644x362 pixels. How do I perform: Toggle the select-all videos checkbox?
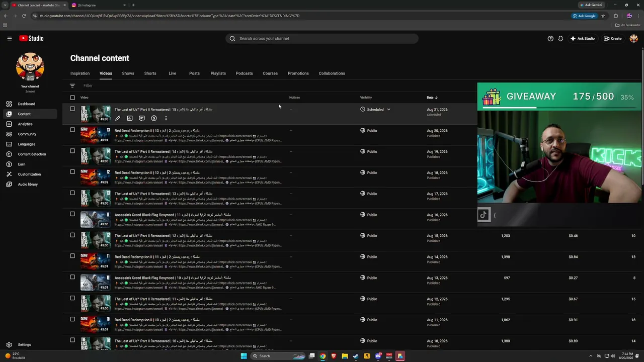click(72, 98)
